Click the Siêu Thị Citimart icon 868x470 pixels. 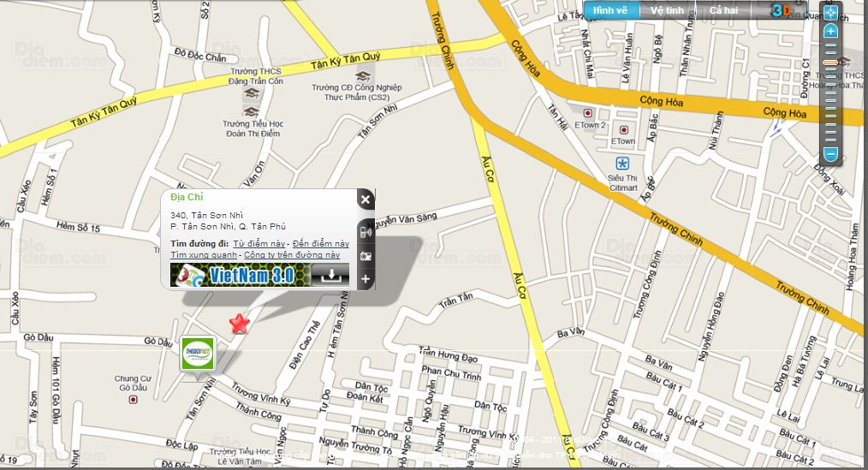[623, 164]
